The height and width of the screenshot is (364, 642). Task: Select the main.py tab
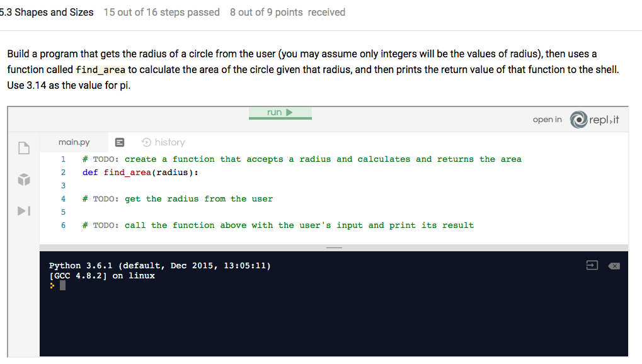73,142
